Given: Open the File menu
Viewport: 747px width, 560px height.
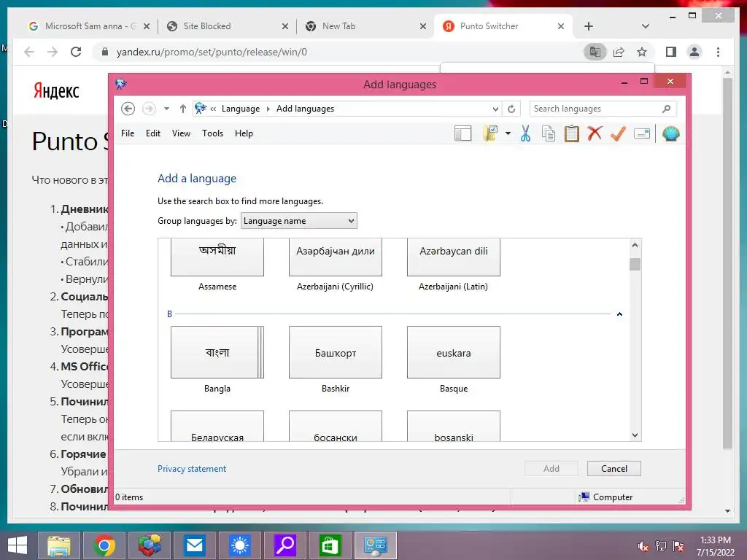Looking at the screenshot, I should (128, 133).
